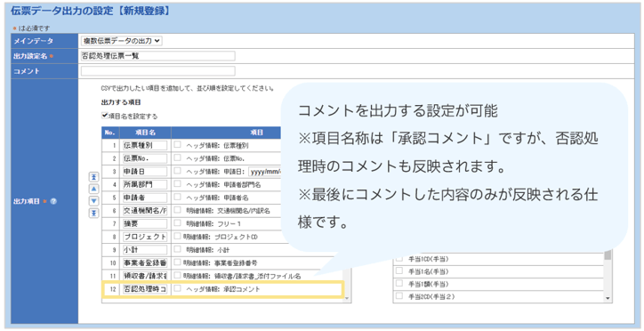
Task: Click the right item list scroll-down arrow
Action: (x=608, y=299)
